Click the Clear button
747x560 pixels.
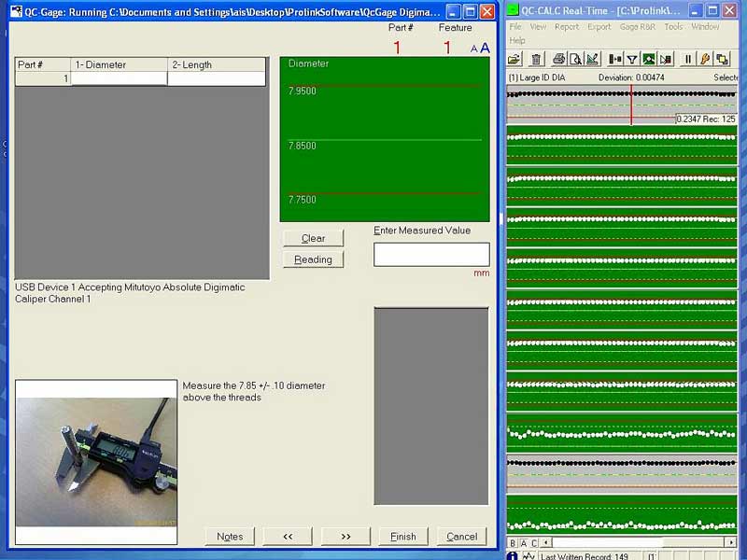(x=313, y=238)
